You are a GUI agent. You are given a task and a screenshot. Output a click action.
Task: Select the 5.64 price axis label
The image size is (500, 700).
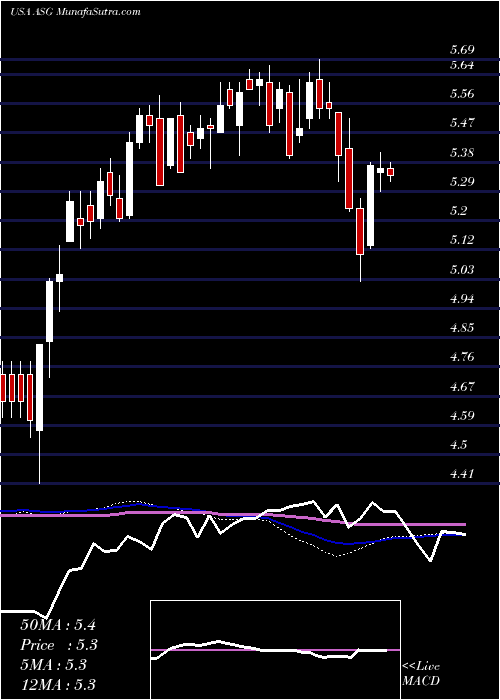[x=462, y=65]
